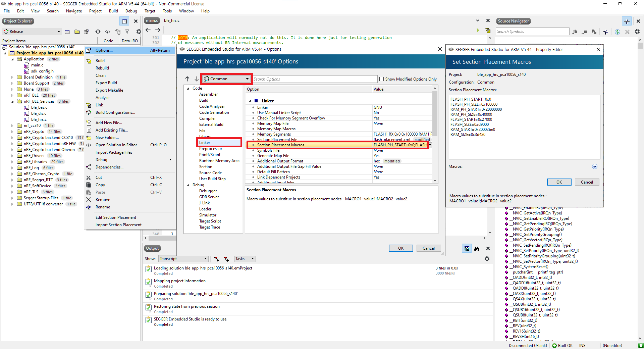Click the Output panel transcript book icon

(467, 249)
